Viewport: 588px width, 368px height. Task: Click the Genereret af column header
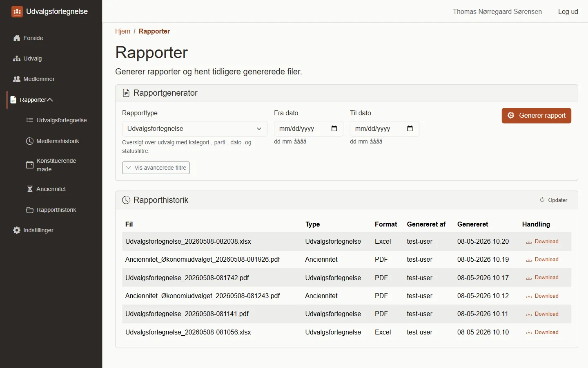[426, 224]
